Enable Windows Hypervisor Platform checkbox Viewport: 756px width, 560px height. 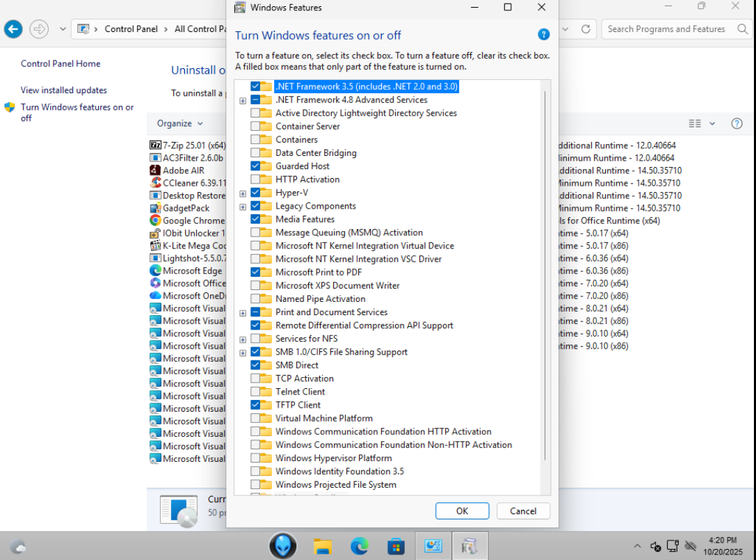pos(255,458)
